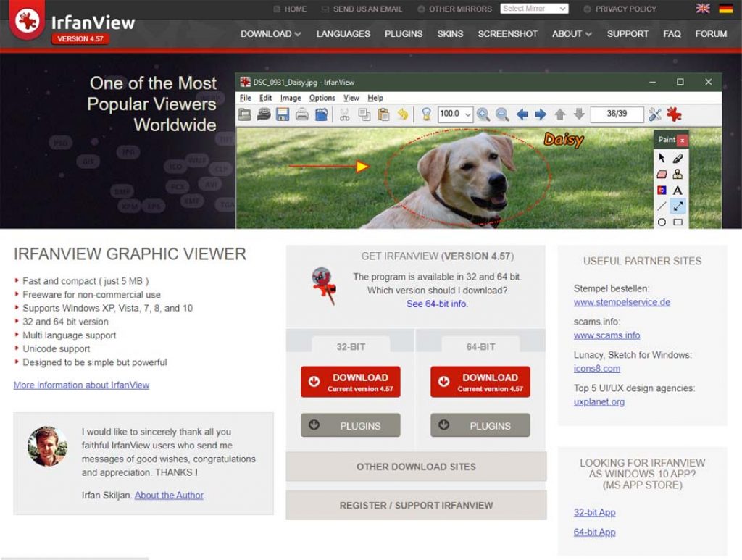Close the Paint panel with red x
The height and width of the screenshot is (560, 742).
(682, 140)
